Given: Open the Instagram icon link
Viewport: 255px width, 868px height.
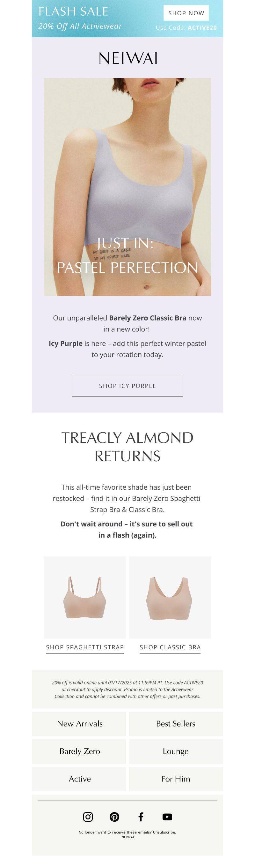Looking at the screenshot, I should point(88,817).
